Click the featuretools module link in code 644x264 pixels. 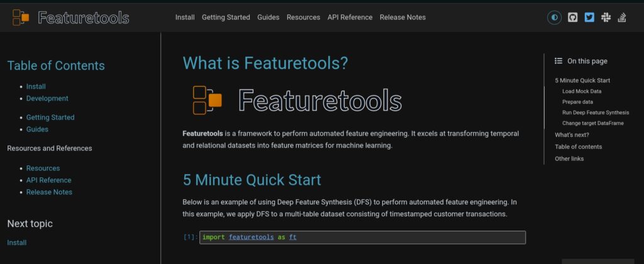[x=252, y=238]
